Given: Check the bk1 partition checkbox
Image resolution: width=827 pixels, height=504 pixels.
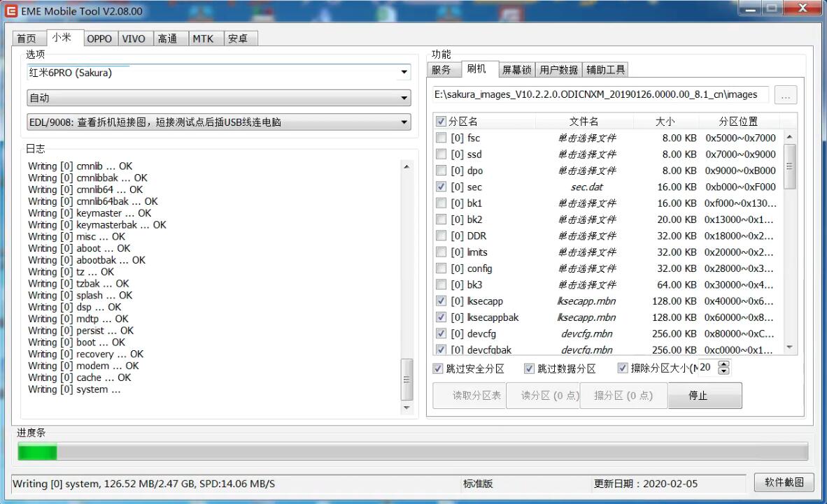Looking at the screenshot, I should 441,203.
